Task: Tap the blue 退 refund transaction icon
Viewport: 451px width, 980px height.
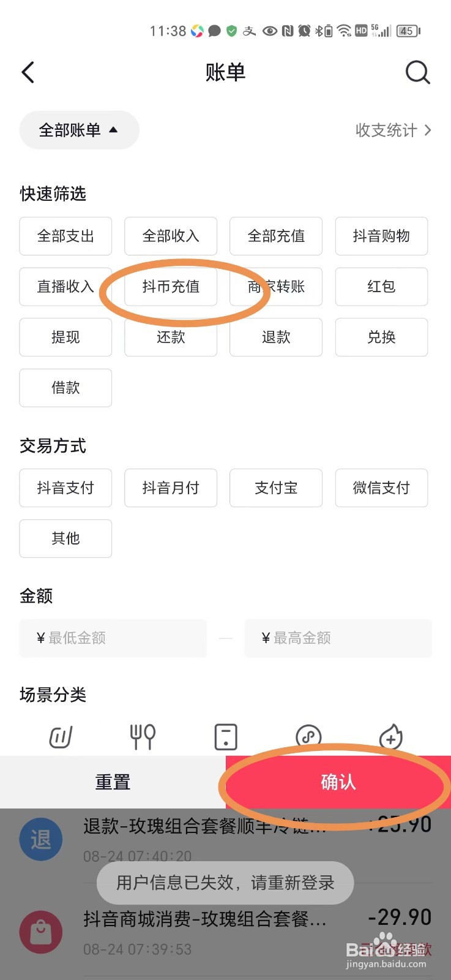Action: tap(41, 839)
